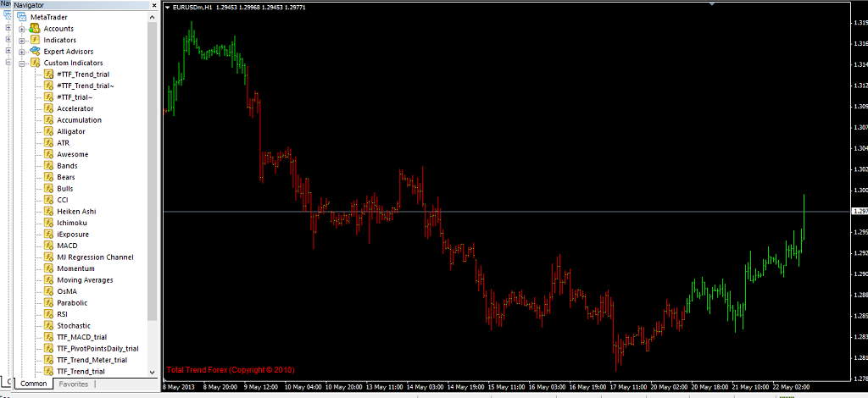868x398 pixels.
Task: Click the icon beside CCI indicator
Action: [x=48, y=200]
